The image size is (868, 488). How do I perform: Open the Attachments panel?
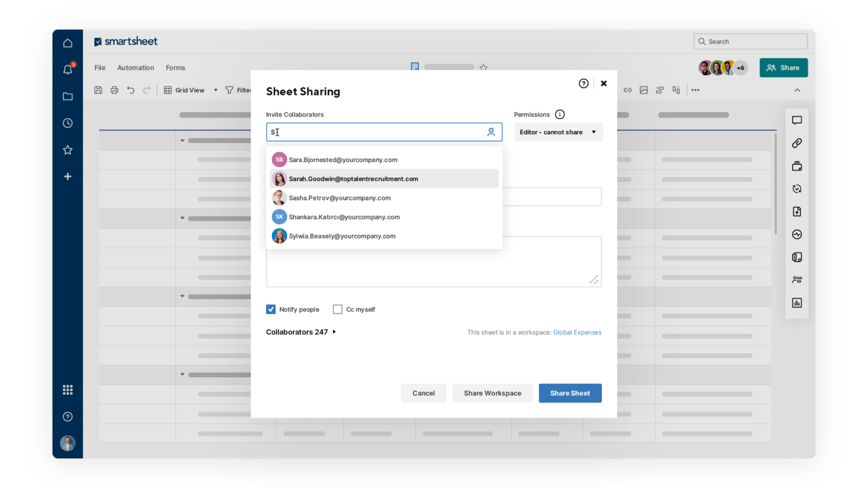[797, 143]
